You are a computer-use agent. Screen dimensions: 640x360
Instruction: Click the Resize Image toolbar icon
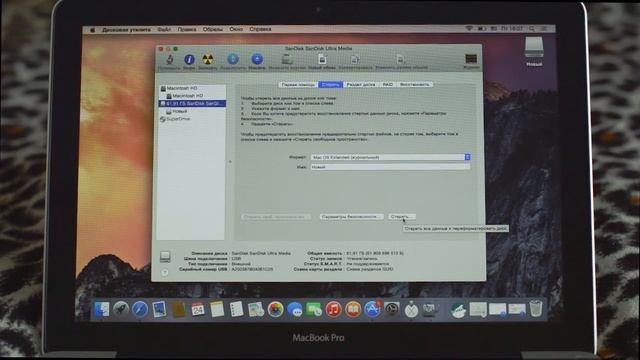[x=401, y=60]
